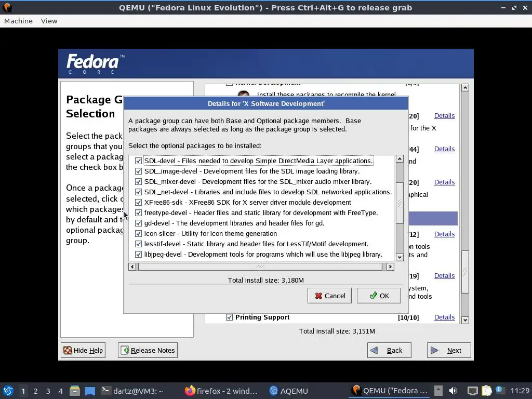This screenshot has width=532, height=399.
Task: Open Details link next to [20] 'for the X'
Action: (x=444, y=116)
